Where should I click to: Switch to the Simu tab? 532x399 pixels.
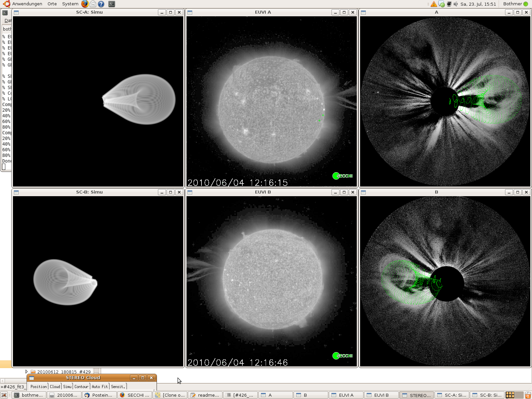click(67, 387)
